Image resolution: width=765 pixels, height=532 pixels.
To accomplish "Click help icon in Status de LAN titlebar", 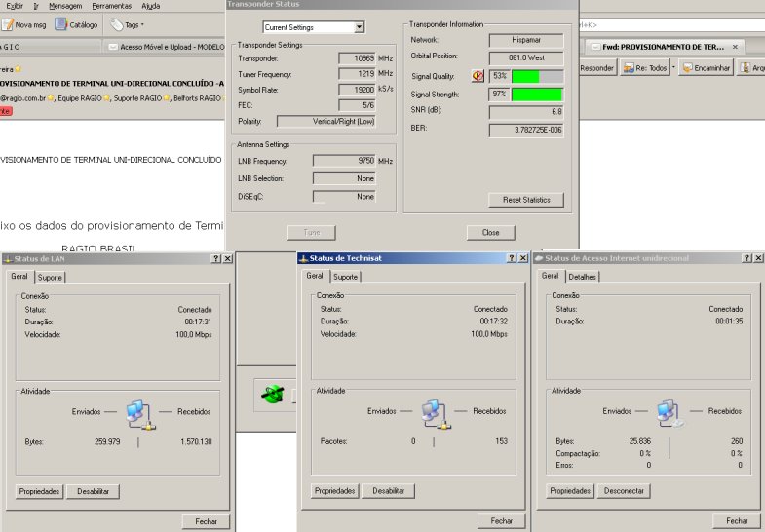I will coord(216,258).
